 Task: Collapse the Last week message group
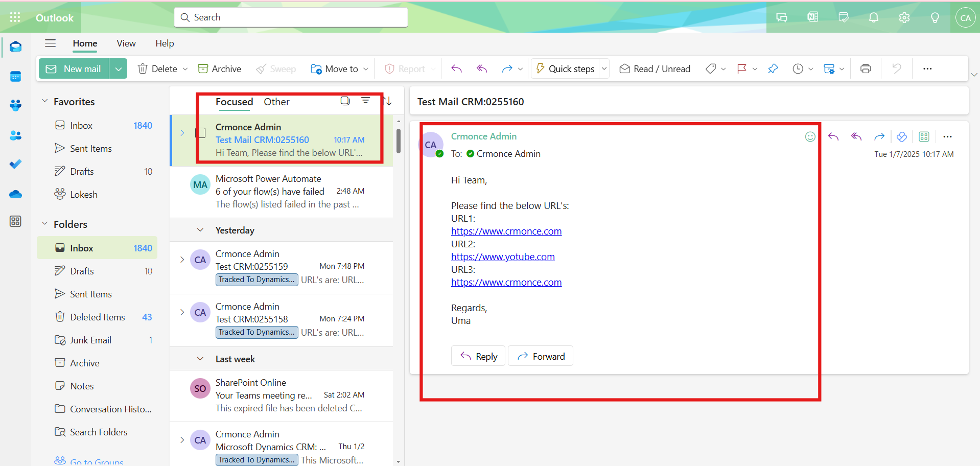(200, 359)
